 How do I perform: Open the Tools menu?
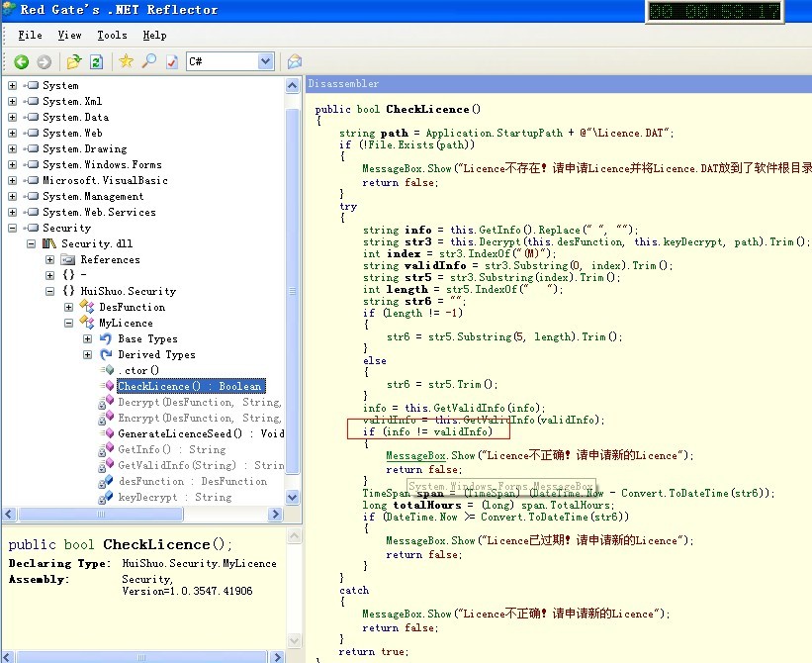[112, 36]
